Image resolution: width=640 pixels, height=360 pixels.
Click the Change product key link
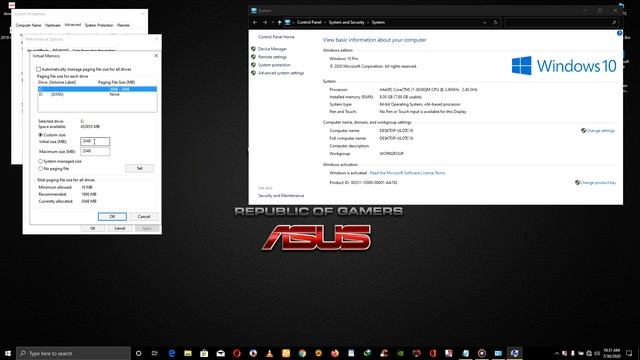pyautogui.click(x=598, y=182)
